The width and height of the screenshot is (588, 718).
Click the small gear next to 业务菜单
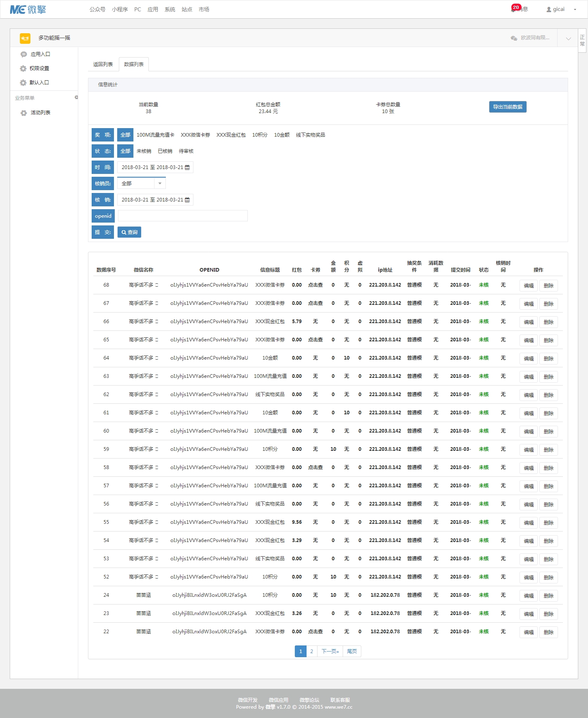point(76,97)
